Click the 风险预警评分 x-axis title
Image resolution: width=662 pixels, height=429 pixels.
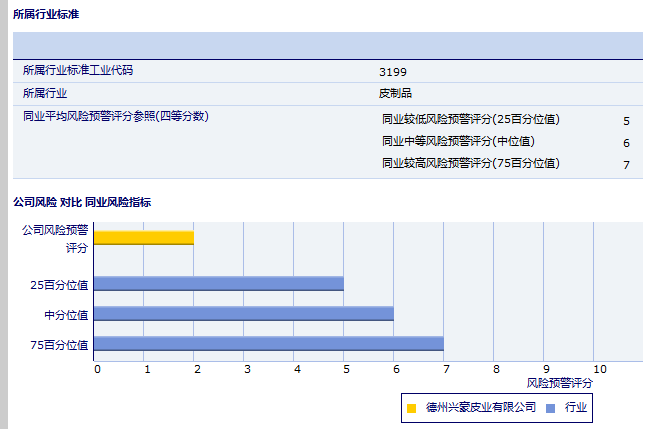tap(559, 383)
